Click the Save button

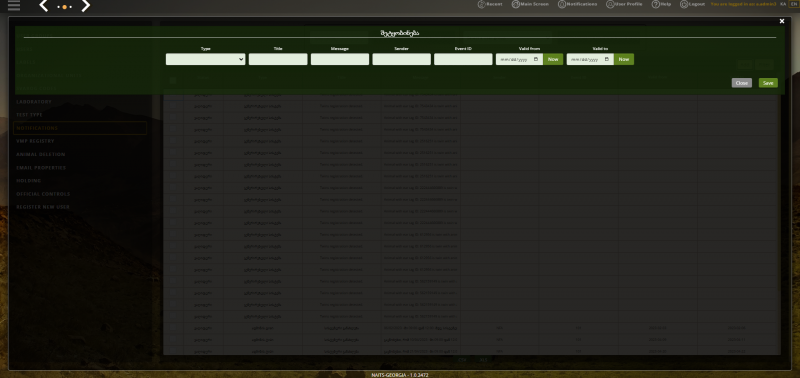768,83
